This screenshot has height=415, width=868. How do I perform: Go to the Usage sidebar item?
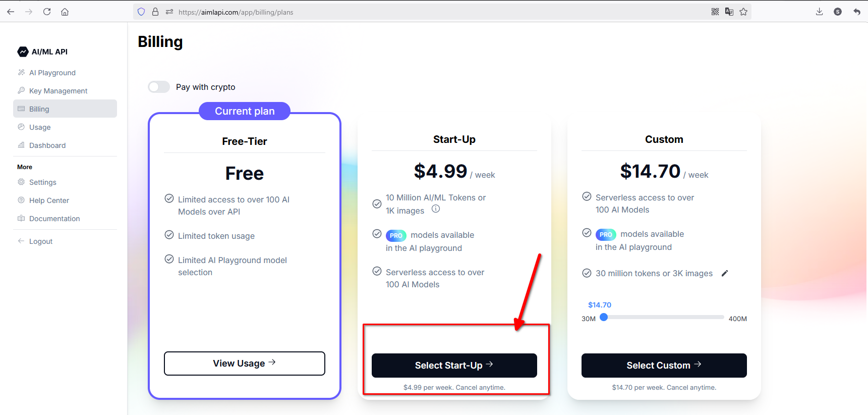(x=40, y=127)
